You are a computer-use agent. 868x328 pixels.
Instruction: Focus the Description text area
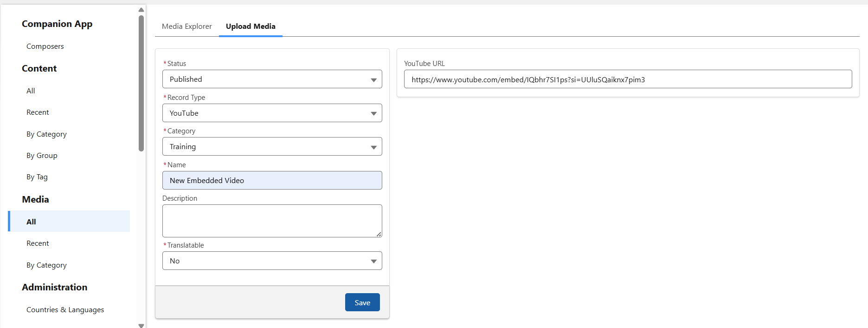[272, 221]
